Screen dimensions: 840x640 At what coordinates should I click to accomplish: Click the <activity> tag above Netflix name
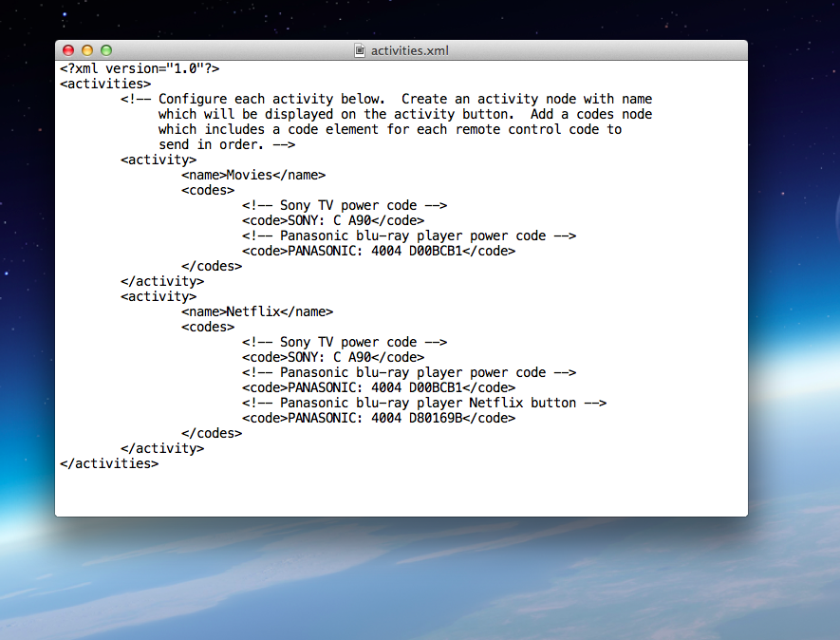click(x=159, y=296)
